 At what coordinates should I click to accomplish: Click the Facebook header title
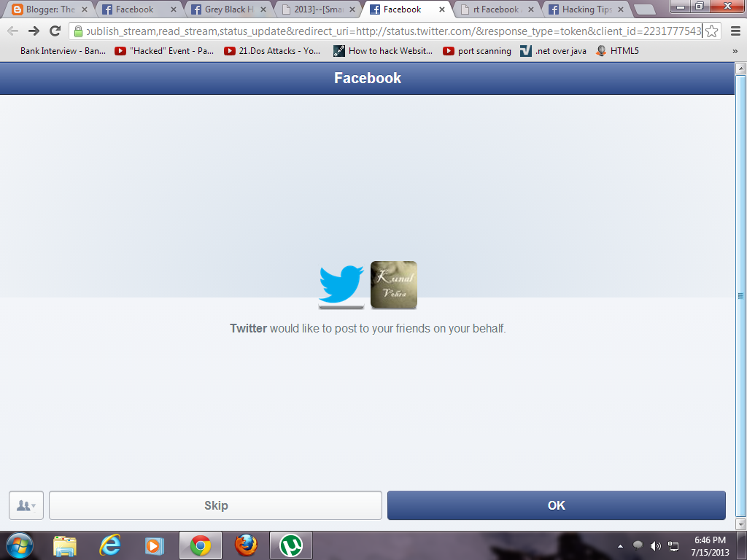pos(368,78)
